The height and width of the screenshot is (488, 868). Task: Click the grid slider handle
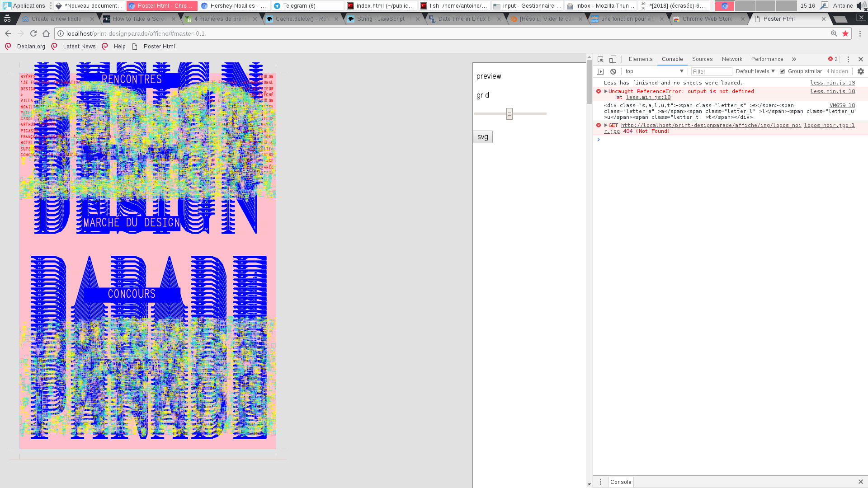coord(509,114)
